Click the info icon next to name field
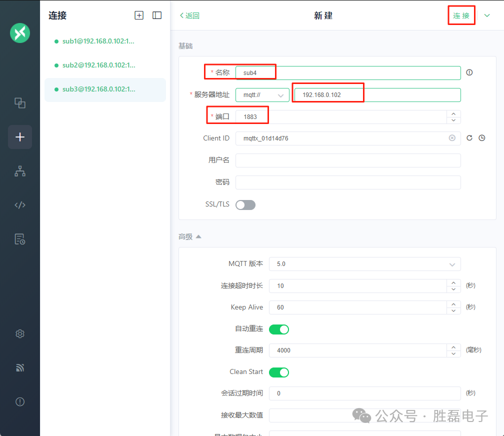Viewport: 504px width, 436px height. [469, 72]
